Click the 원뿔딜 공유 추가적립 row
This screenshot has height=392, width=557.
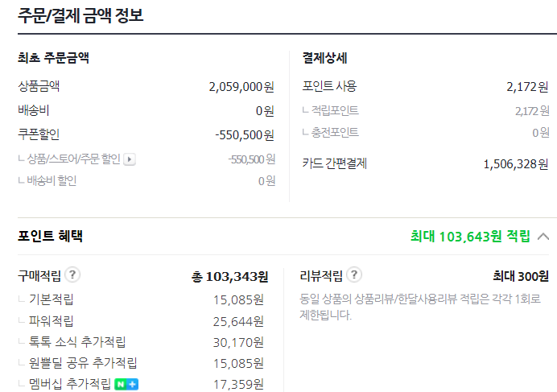click(83, 363)
